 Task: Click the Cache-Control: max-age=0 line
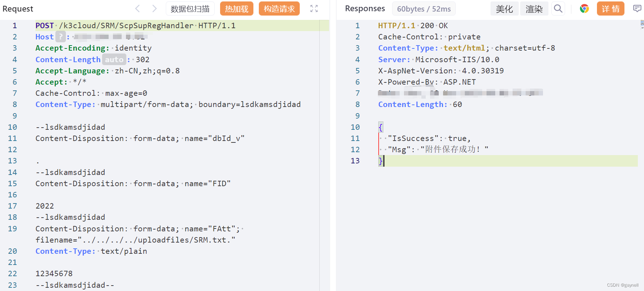pos(91,93)
